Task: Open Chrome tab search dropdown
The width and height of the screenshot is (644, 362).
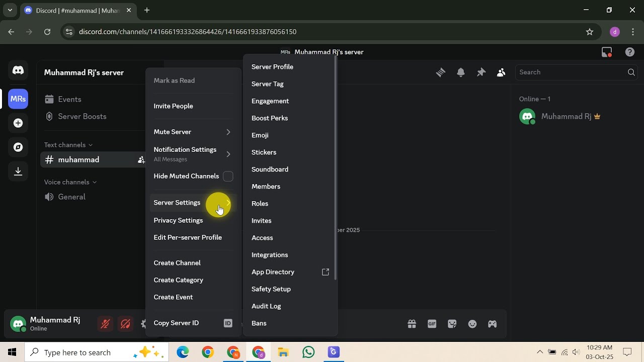Action: (10, 10)
